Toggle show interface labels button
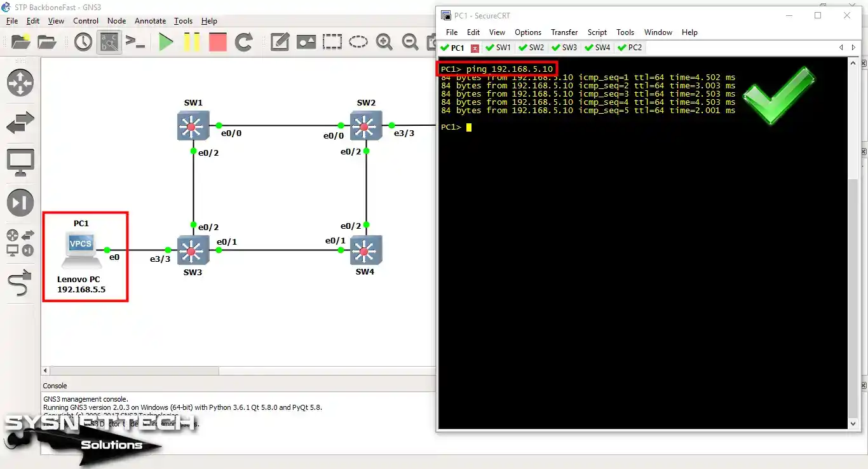 pyautogui.click(x=109, y=43)
